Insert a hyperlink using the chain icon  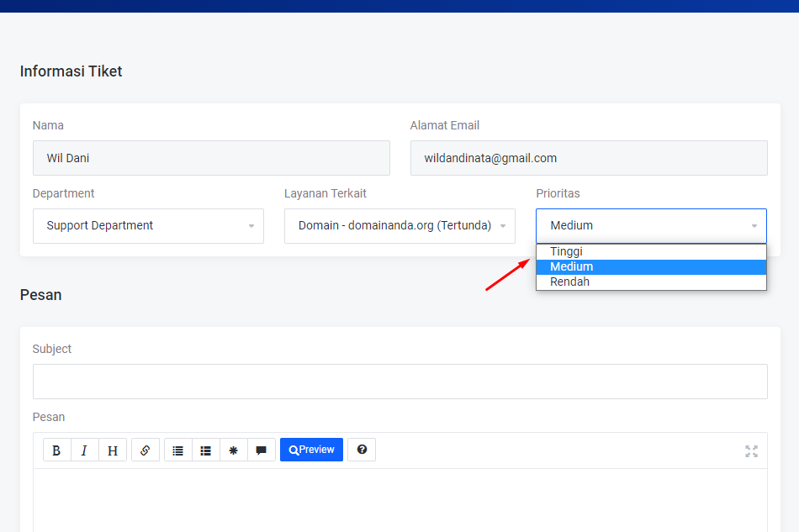click(145, 450)
